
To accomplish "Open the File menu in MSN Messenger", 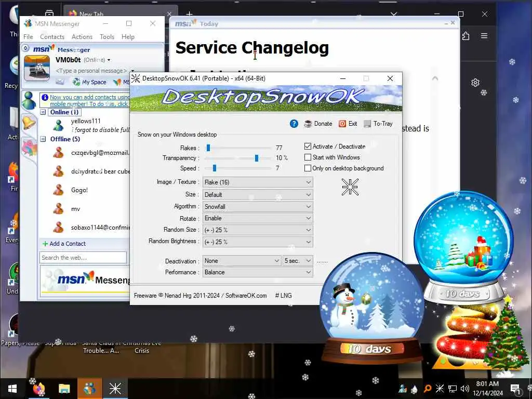I will pyautogui.click(x=28, y=37).
